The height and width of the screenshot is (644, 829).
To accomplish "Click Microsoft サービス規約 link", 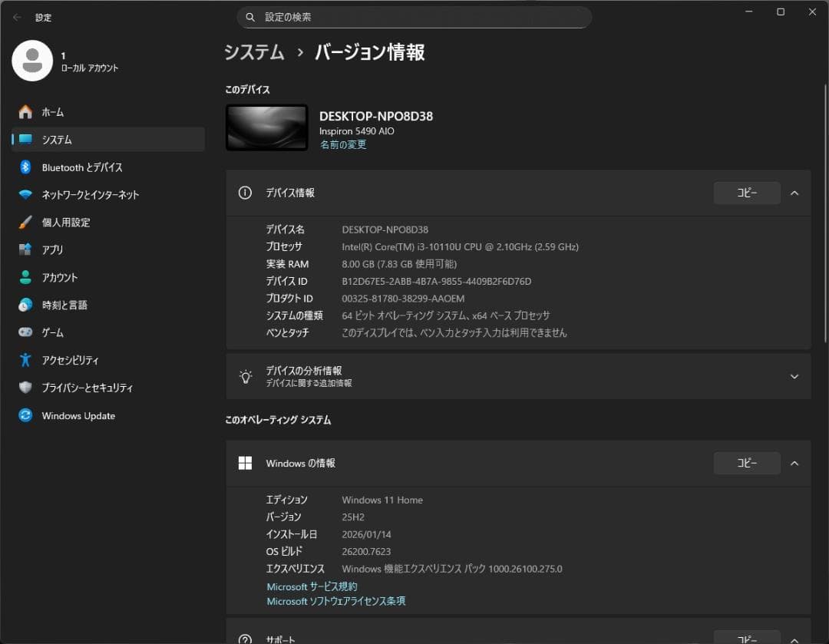I will [311, 586].
